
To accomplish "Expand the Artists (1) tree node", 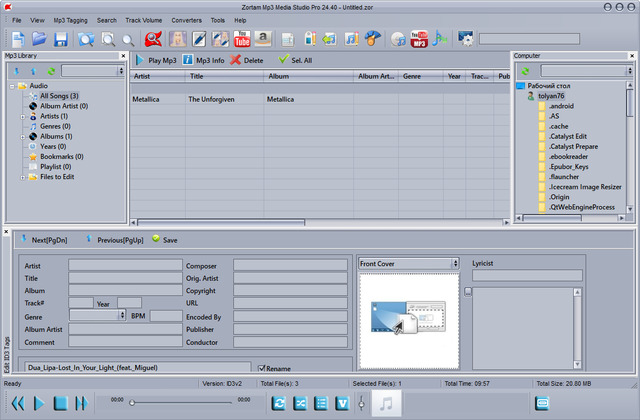I will (23, 117).
